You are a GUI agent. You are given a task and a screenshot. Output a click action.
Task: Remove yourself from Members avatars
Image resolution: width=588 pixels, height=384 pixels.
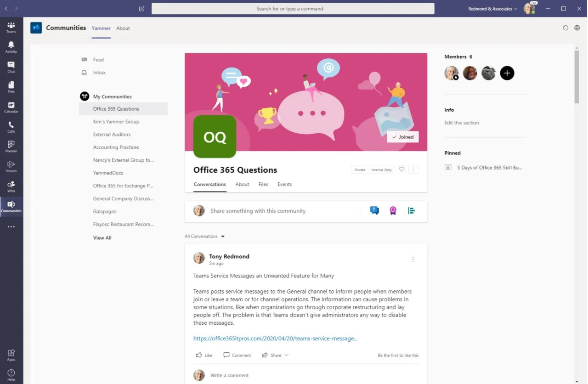pos(456,78)
